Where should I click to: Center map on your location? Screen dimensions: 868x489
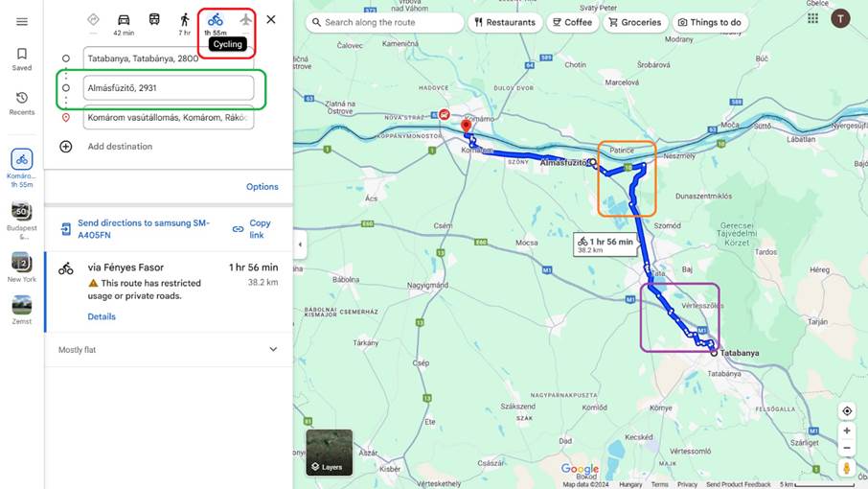(846, 411)
